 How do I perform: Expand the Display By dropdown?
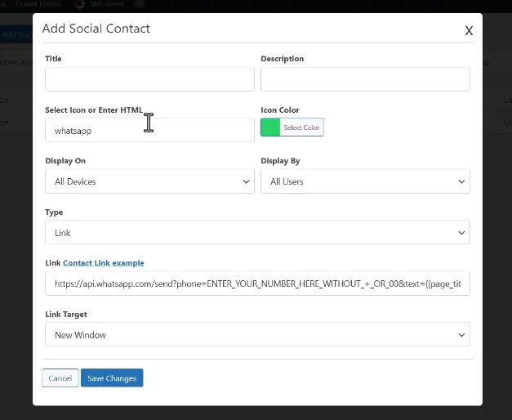pyautogui.click(x=365, y=181)
